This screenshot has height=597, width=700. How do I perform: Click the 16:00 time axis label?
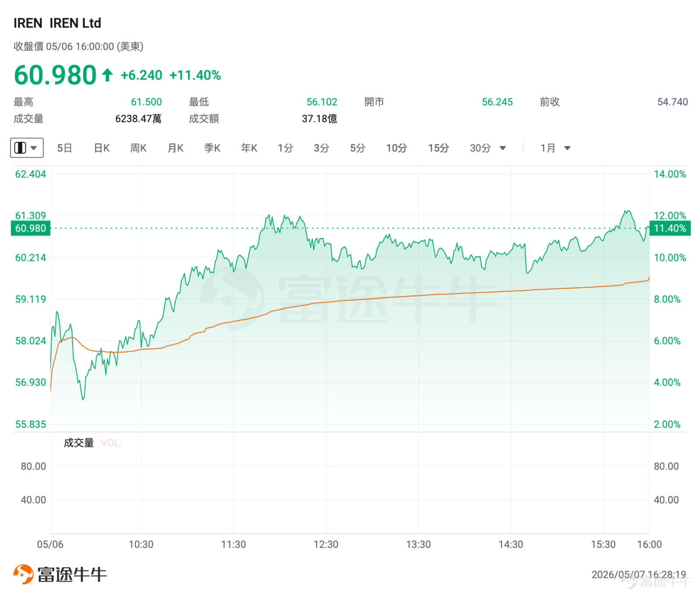649,544
